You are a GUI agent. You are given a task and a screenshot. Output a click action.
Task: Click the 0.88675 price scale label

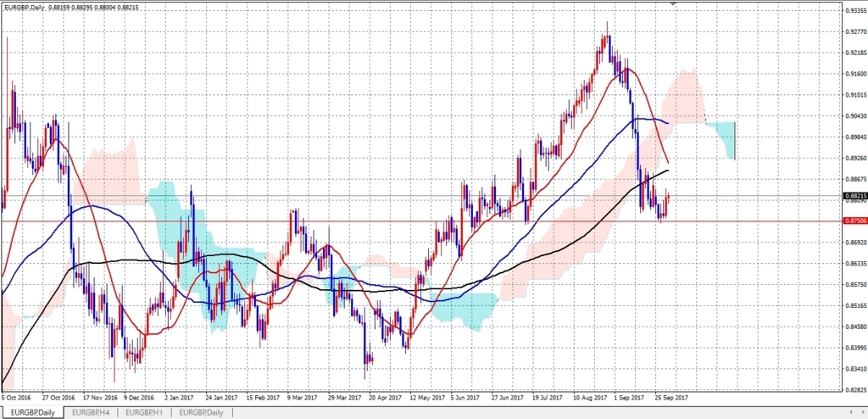855,179
